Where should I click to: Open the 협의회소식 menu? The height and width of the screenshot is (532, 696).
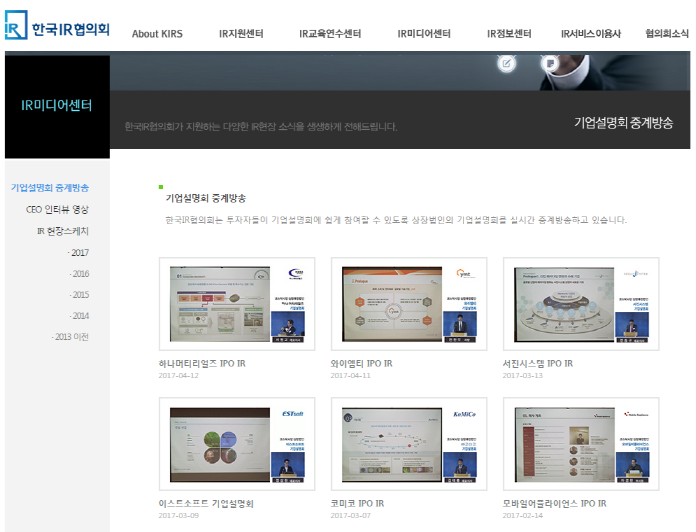click(x=667, y=34)
